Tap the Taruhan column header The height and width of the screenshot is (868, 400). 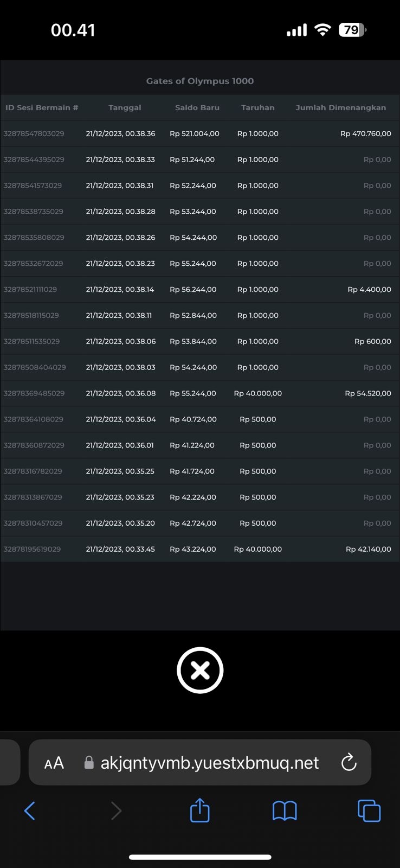258,107
